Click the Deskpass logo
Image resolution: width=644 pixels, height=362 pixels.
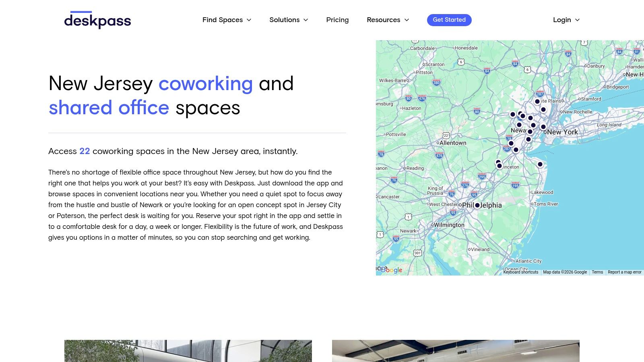point(97,20)
